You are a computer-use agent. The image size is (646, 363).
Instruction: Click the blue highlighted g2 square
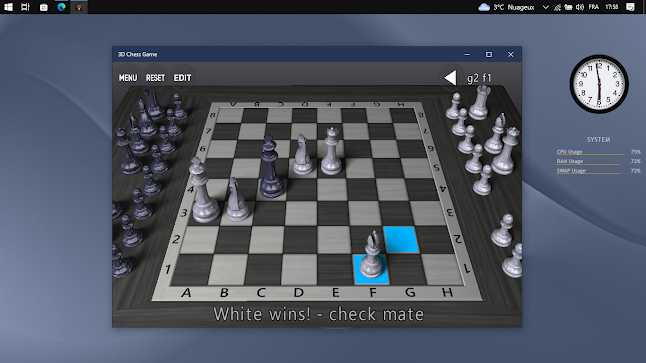coord(401,239)
